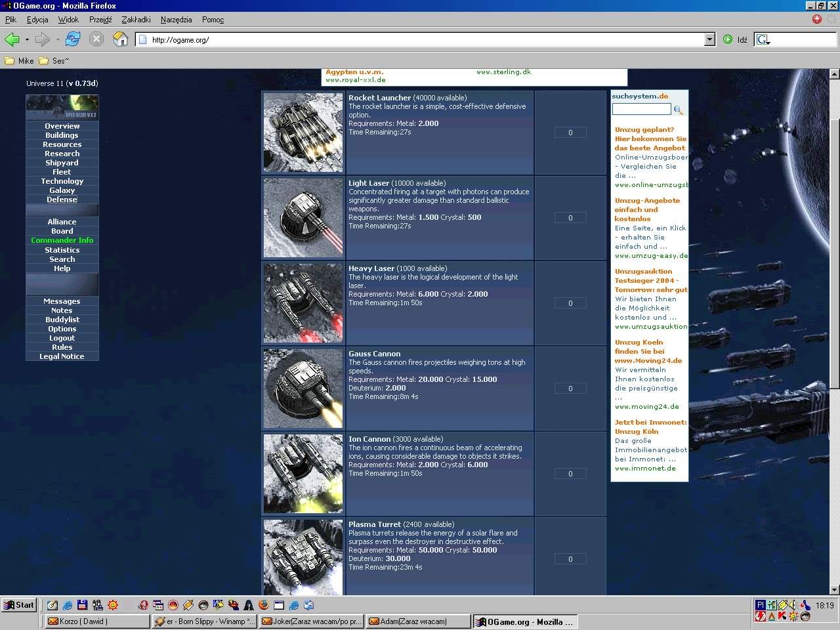840x630 pixels.
Task: Open the Research page
Action: [x=62, y=154]
